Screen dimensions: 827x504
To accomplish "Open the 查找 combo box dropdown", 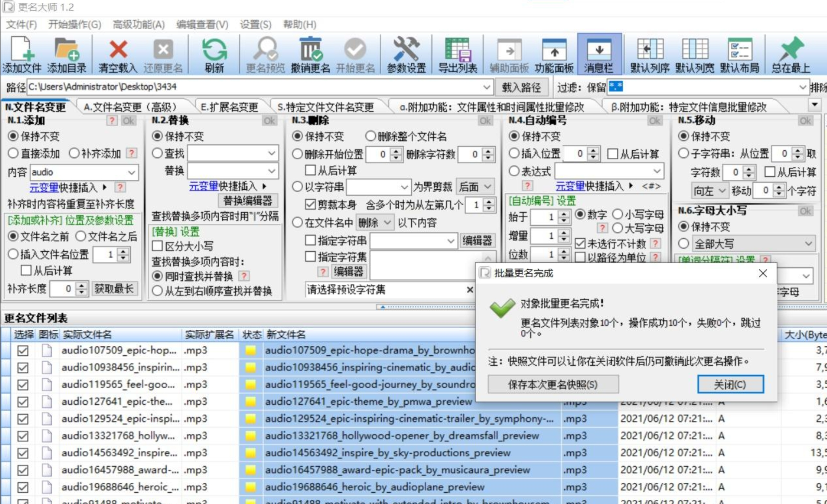I will click(272, 153).
